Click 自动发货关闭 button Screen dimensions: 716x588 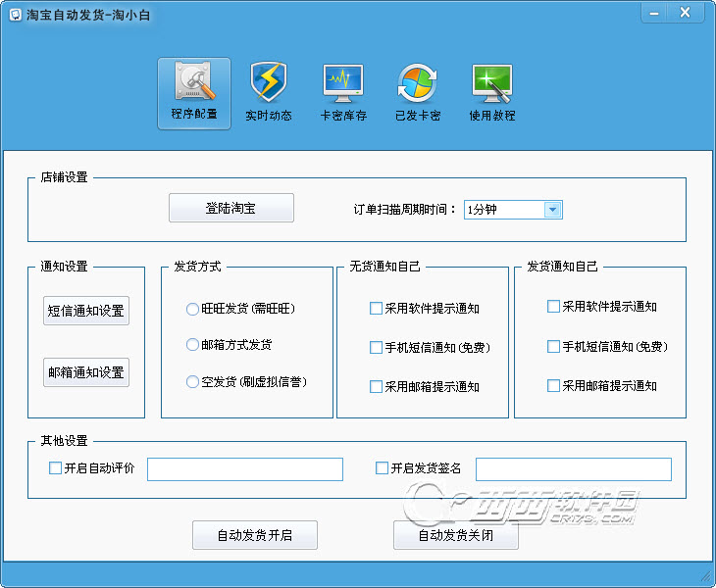click(456, 535)
